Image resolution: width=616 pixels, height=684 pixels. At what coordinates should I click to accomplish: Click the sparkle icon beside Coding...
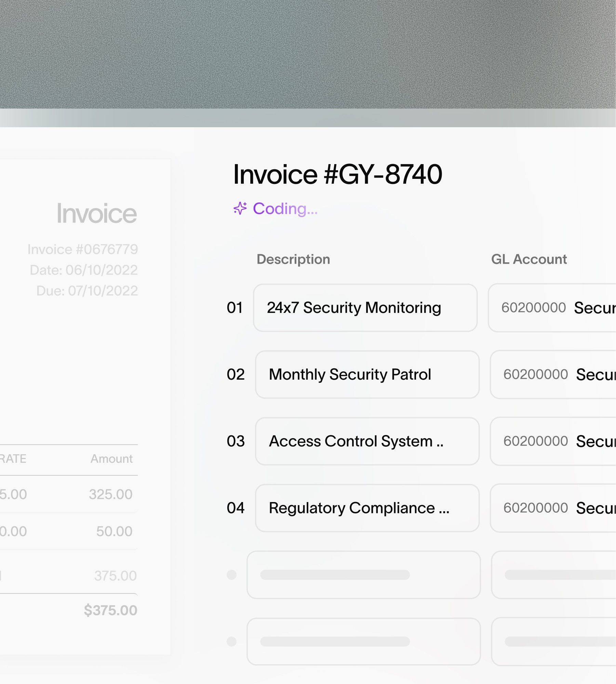(240, 208)
